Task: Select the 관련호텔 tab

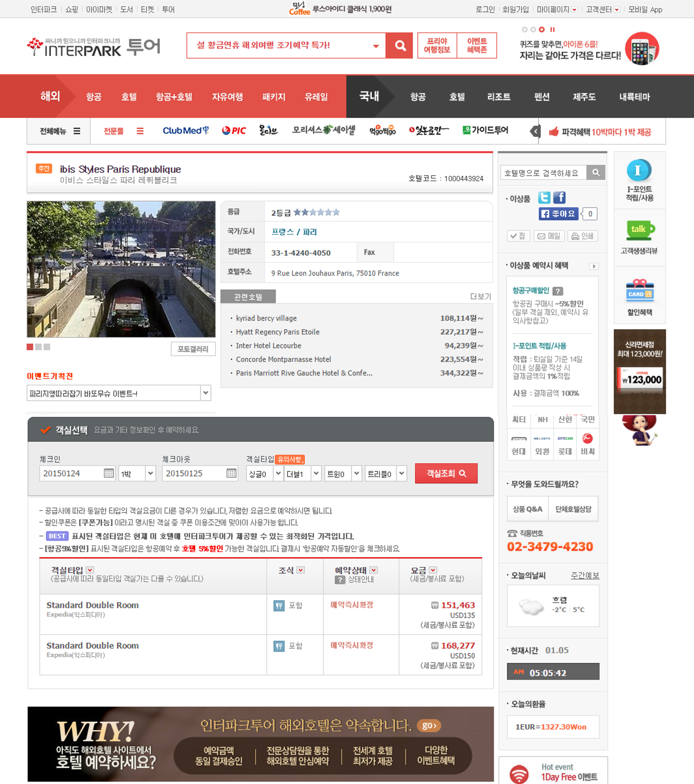Action: click(248, 297)
